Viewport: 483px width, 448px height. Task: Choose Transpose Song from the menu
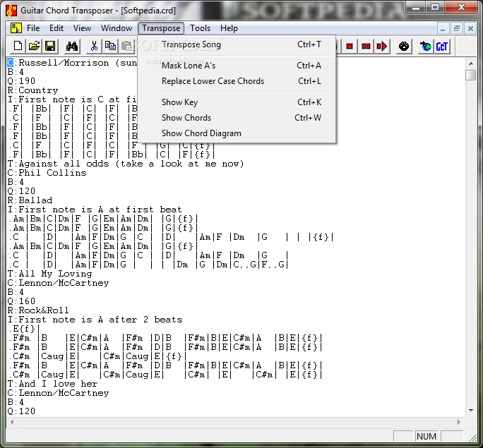pyautogui.click(x=237, y=44)
